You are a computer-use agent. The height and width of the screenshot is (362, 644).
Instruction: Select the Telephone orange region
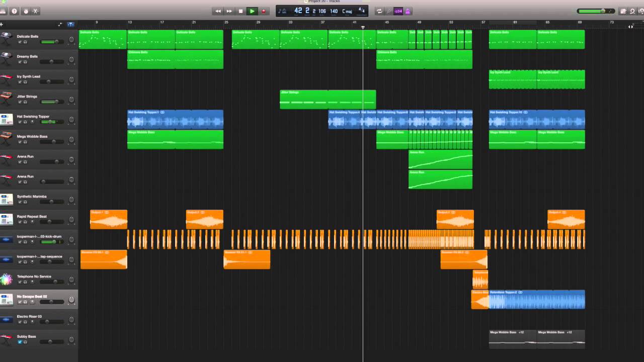tap(480, 280)
